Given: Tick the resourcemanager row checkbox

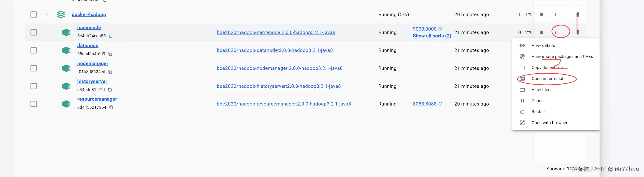Looking at the screenshot, I should pyautogui.click(x=34, y=104).
